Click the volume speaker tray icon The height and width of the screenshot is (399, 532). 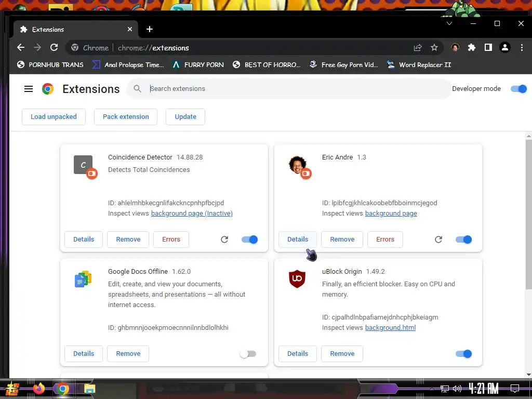[x=457, y=389]
